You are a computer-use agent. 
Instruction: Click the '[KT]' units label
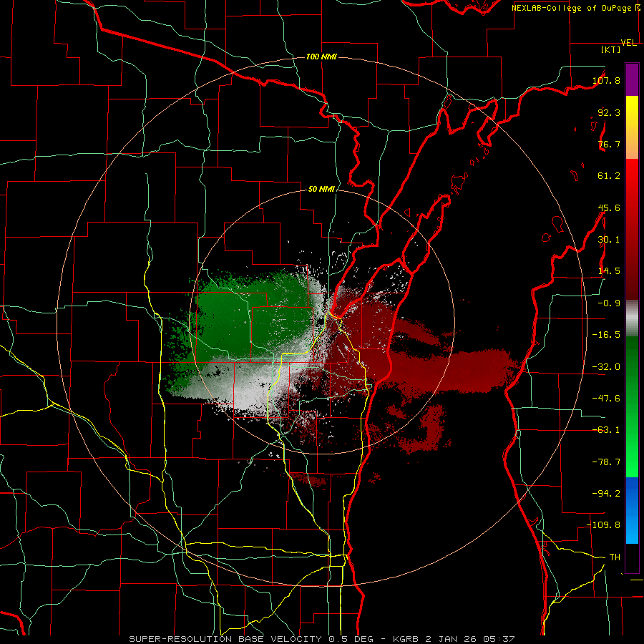coord(611,49)
